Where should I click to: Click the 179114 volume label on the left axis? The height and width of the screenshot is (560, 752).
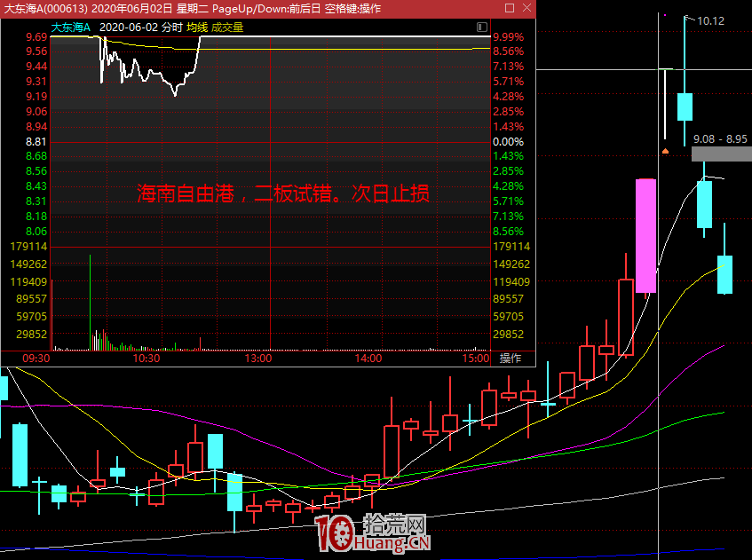[x=28, y=247]
